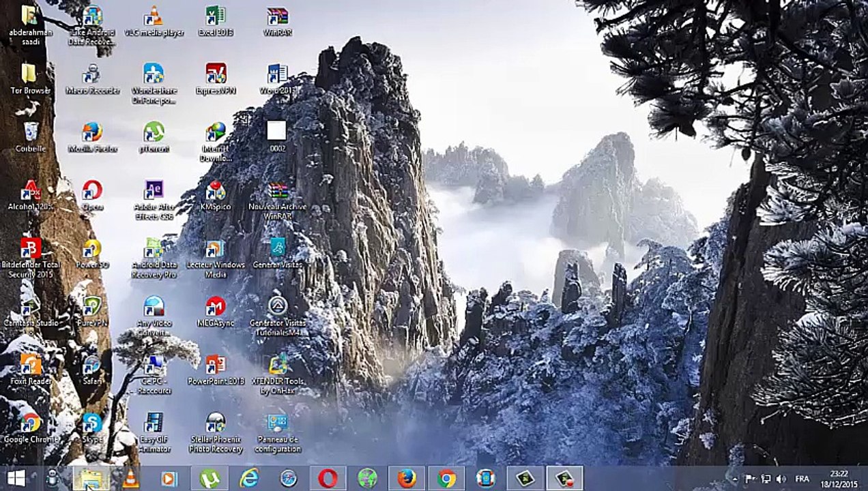Show hidden system tray icons arrow
The width and height of the screenshot is (868, 491).
coord(736,478)
